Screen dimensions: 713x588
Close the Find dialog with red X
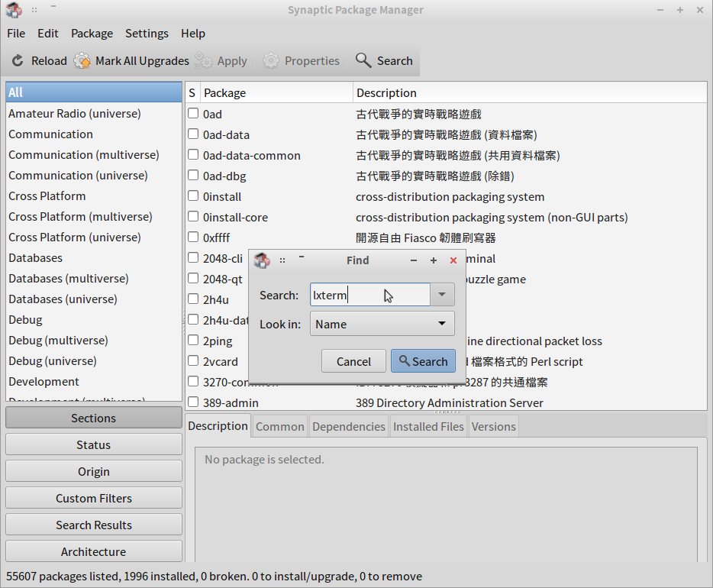453,260
